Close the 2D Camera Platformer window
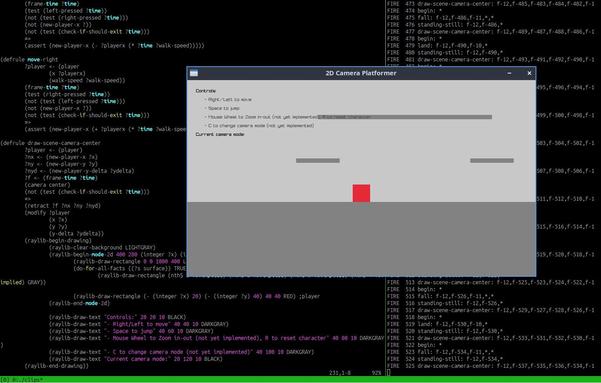Viewport: 601px width, 383px height. [529, 73]
